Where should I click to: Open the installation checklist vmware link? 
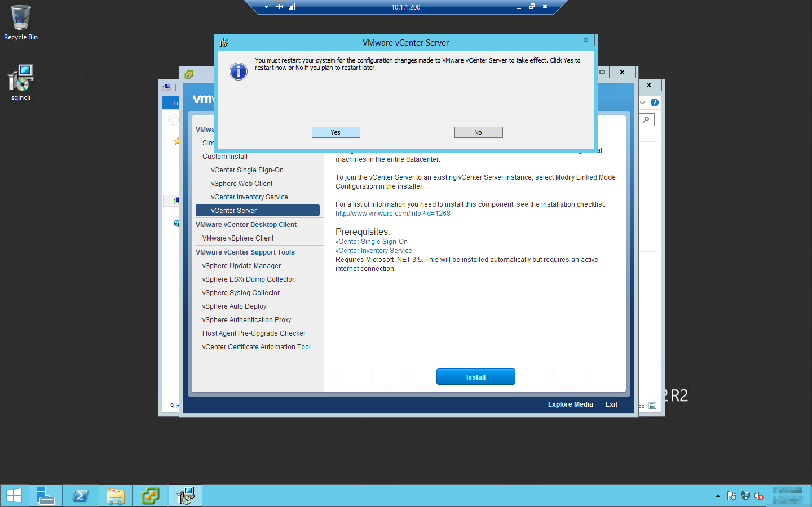click(x=392, y=213)
